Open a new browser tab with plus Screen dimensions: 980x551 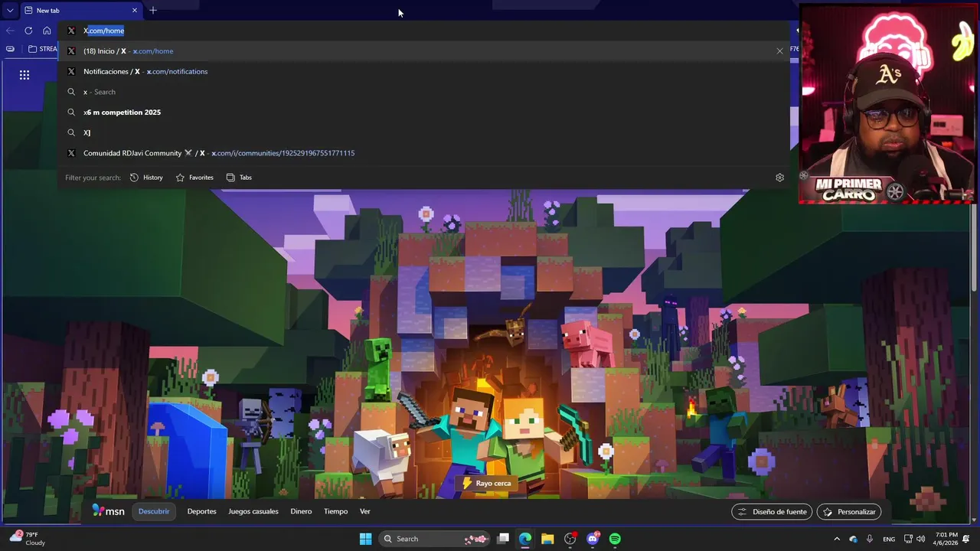click(153, 11)
